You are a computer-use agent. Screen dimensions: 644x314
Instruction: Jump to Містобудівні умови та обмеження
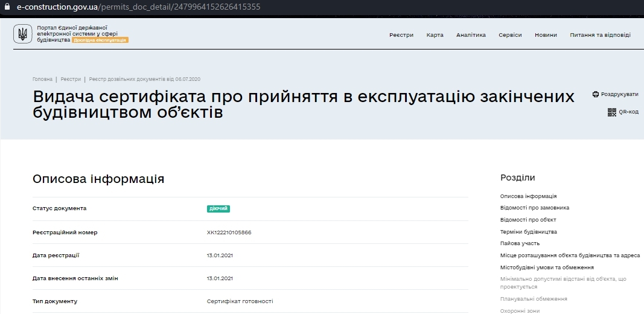point(547,267)
